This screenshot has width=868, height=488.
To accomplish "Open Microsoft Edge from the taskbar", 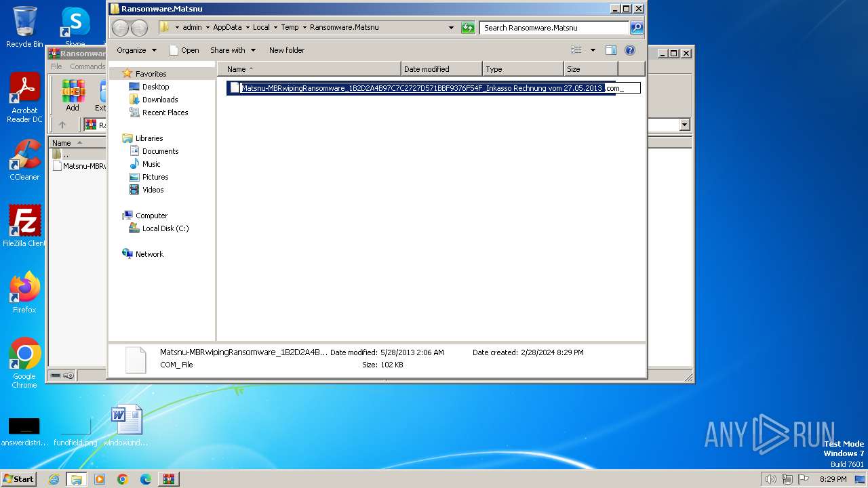I will [146, 479].
